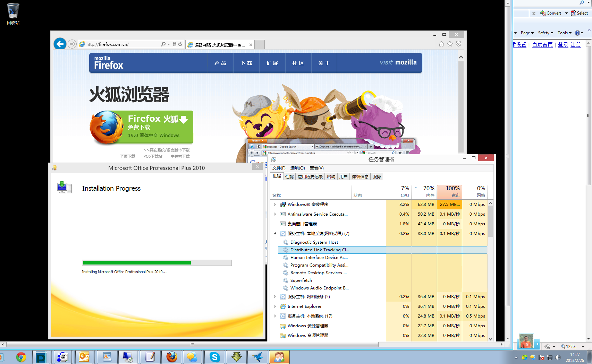Switch to the 应用历史记录 tab
The image size is (592, 364).
pos(310,177)
